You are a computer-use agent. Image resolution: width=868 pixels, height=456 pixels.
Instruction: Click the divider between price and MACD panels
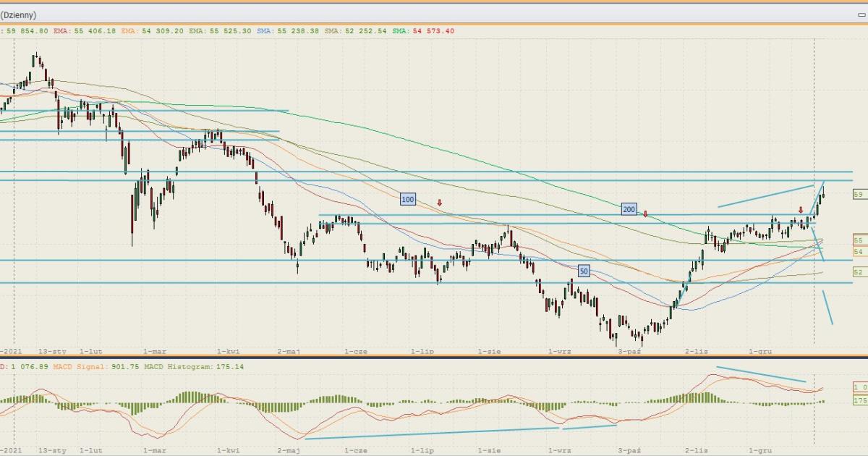click(x=434, y=356)
